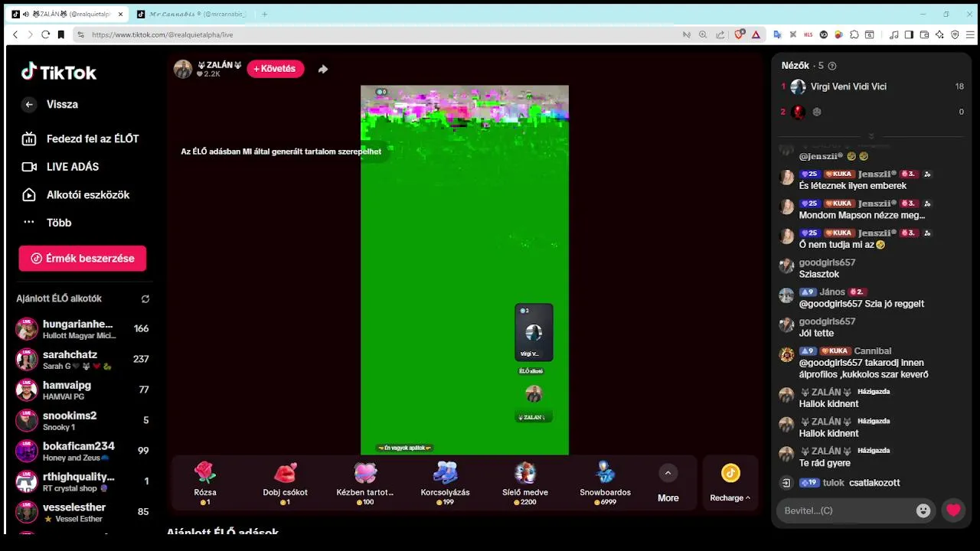Open hungarianhe... live creator

(83, 329)
